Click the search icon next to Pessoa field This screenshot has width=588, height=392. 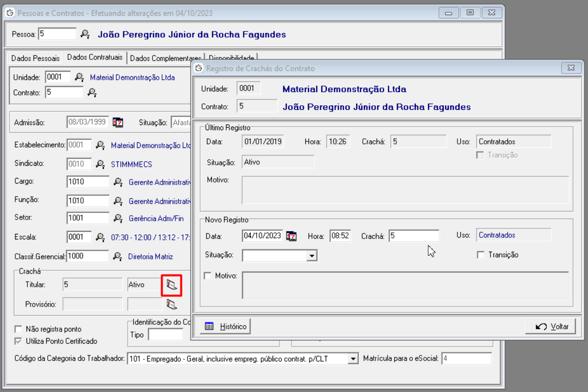pyautogui.click(x=85, y=35)
